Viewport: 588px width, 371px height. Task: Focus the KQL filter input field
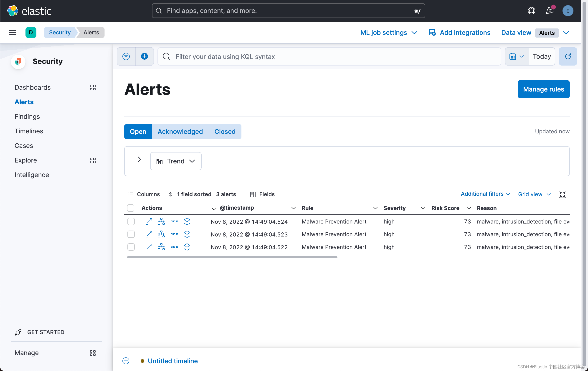coord(329,56)
